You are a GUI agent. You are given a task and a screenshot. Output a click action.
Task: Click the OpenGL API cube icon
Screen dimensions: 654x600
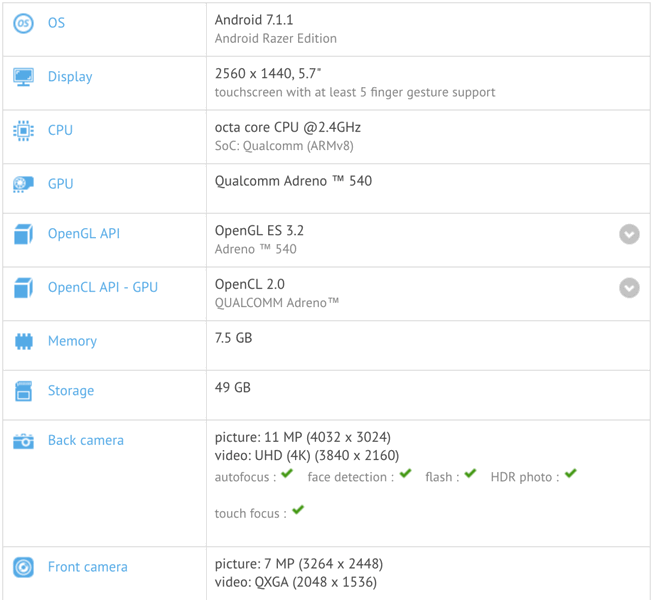[23, 234]
